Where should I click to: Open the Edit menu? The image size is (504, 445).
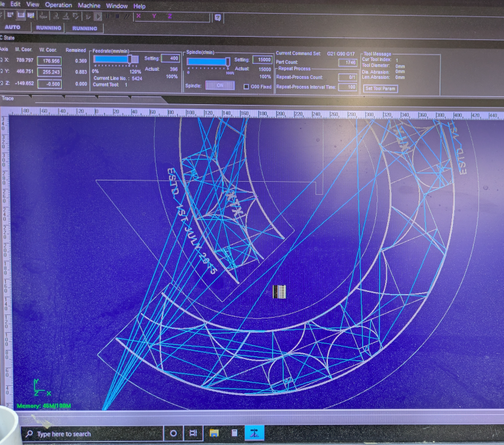[15, 4]
